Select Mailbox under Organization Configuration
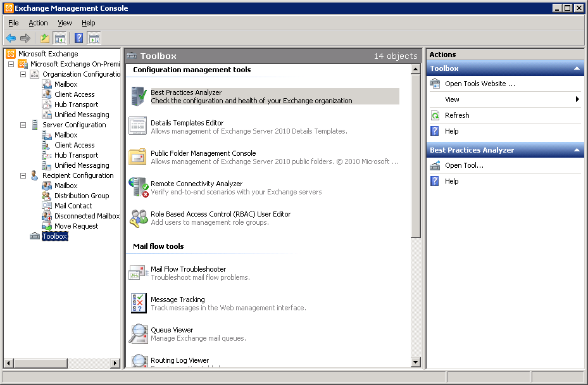This screenshot has height=385, width=588. [x=66, y=84]
